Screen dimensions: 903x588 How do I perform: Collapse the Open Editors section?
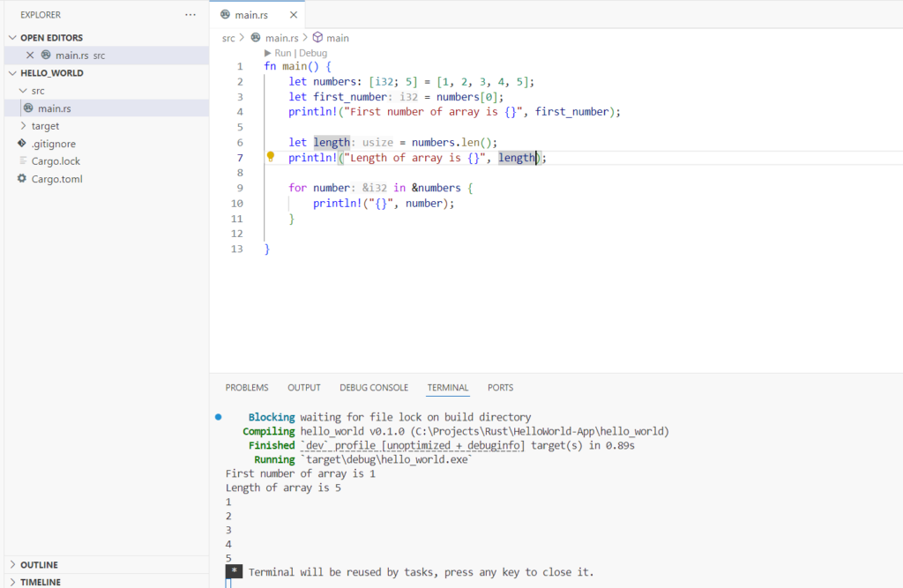click(x=12, y=37)
